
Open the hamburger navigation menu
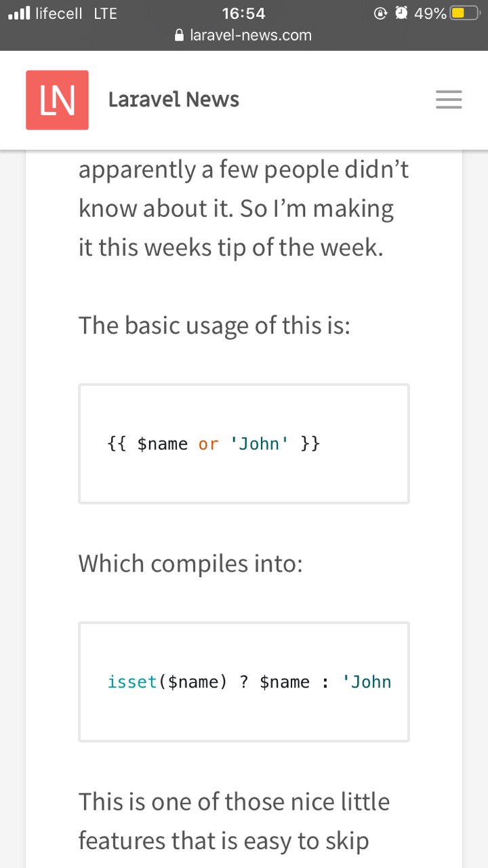pyautogui.click(x=449, y=100)
